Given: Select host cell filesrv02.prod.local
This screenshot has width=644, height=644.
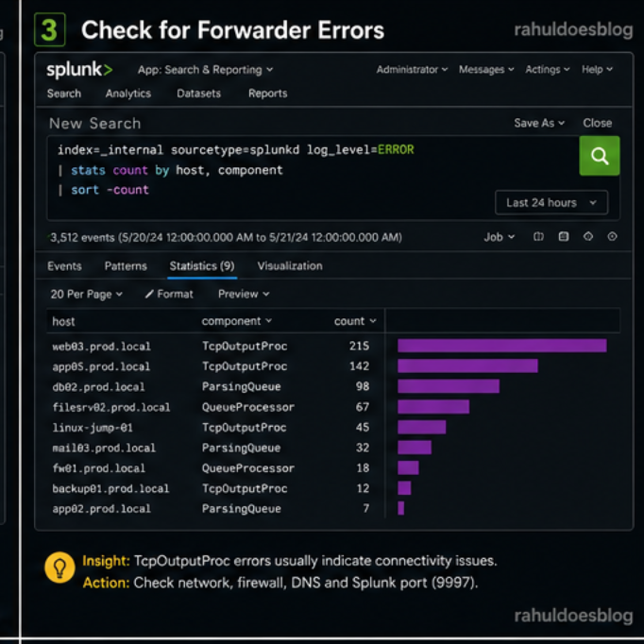Looking at the screenshot, I should (x=111, y=407).
